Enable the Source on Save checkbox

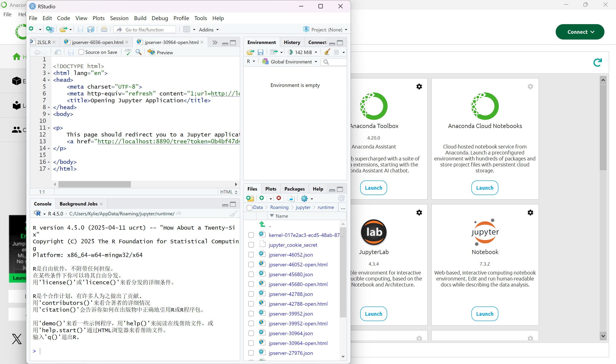pyautogui.click(x=81, y=52)
